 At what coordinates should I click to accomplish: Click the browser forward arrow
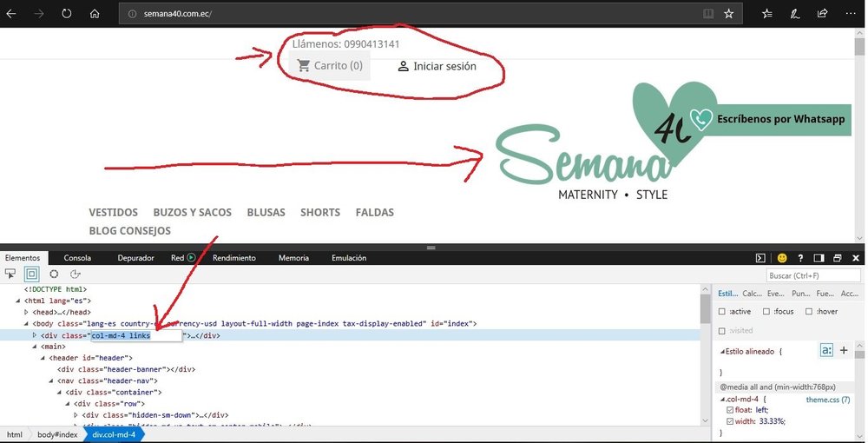point(39,14)
